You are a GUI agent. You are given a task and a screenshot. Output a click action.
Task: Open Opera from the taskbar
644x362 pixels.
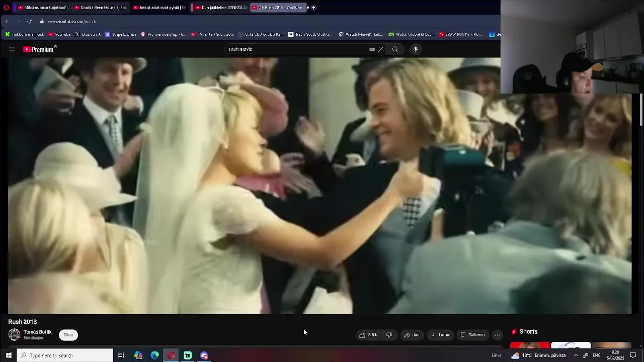pos(172,355)
